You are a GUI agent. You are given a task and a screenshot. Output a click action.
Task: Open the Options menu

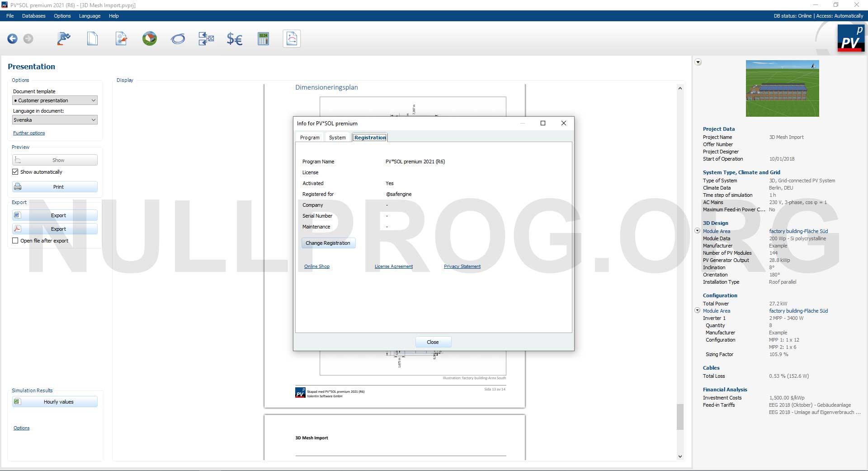point(62,16)
